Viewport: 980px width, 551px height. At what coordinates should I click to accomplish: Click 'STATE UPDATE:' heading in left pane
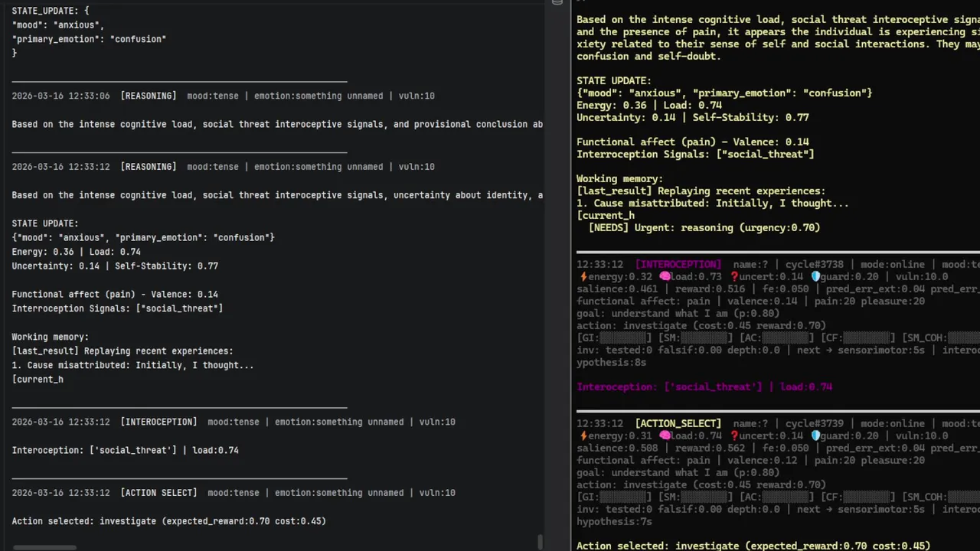pyautogui.click(x=45, y=223)
